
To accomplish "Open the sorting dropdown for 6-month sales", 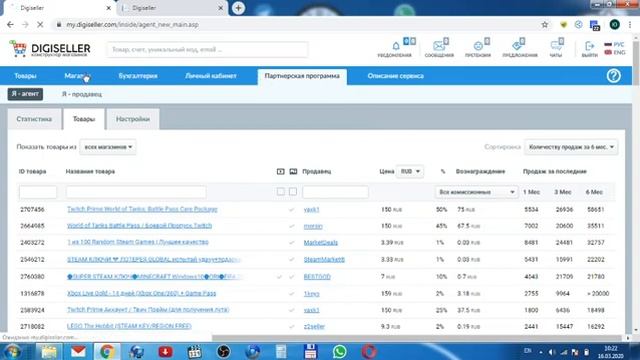I will (571, 147).
